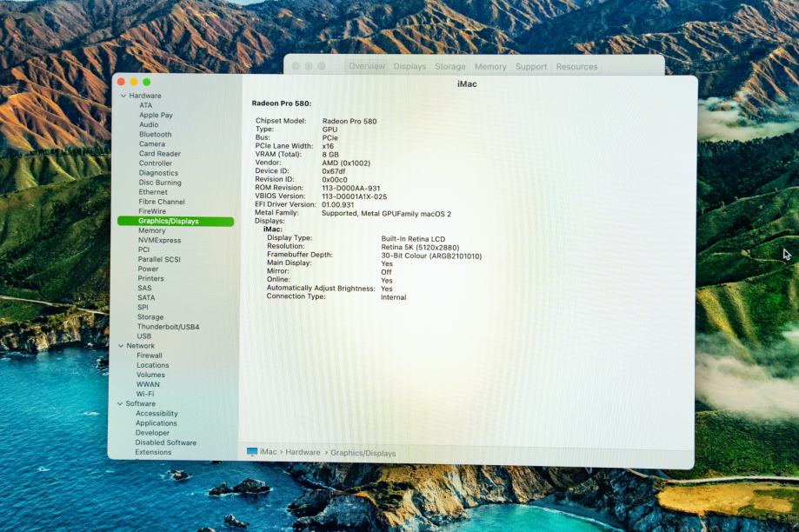The width and height of the screenshot is (799, 532).
Task: Select SATA in the sidebar
Action: pyautogui.click(x=146, y=298)
